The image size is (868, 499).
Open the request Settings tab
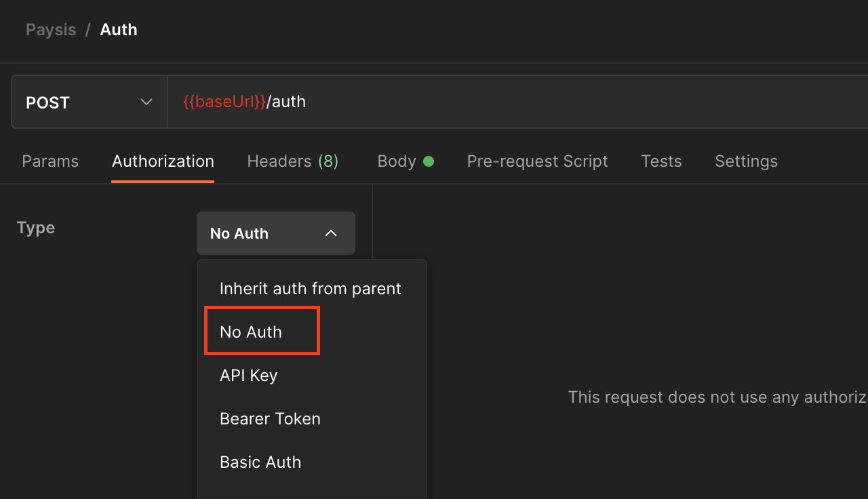[x=746, y=161]
